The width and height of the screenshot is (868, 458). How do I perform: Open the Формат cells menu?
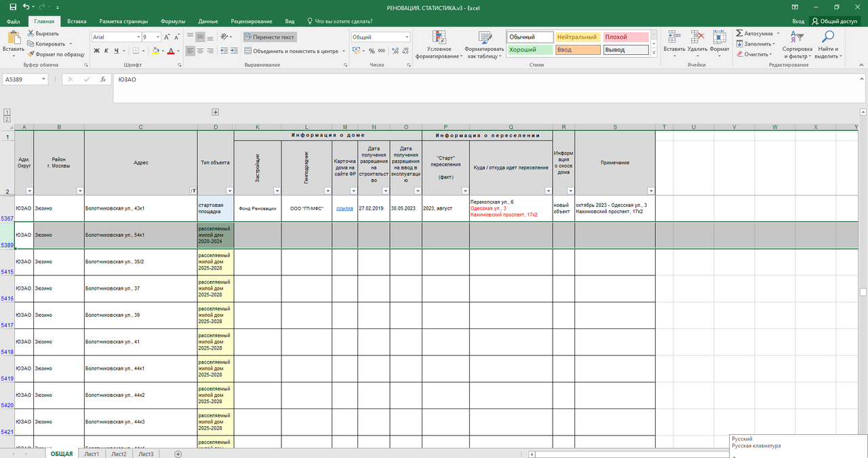click(719, 43)
